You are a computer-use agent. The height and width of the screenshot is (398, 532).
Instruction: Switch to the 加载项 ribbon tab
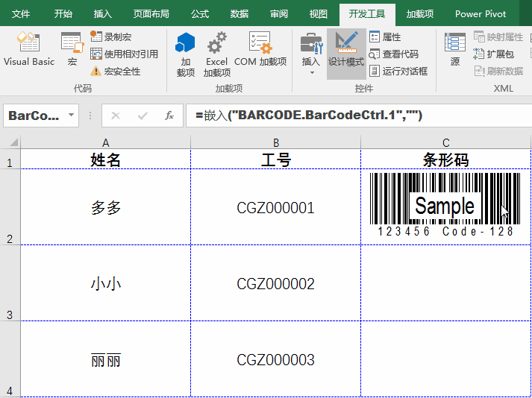(420, 14)
